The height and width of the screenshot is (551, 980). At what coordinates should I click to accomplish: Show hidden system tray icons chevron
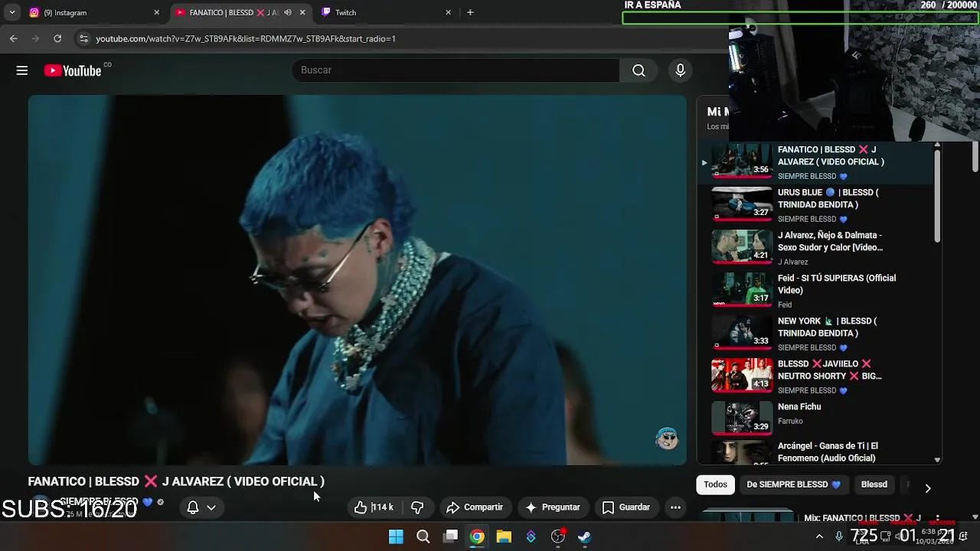point(819,536)
